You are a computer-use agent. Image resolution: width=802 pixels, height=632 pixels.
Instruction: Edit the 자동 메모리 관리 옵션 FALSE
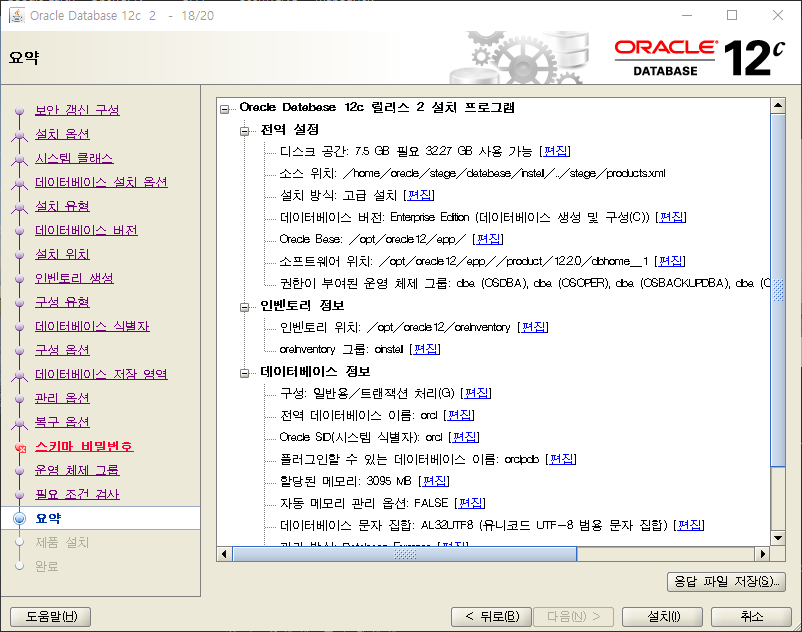(470, 503)
